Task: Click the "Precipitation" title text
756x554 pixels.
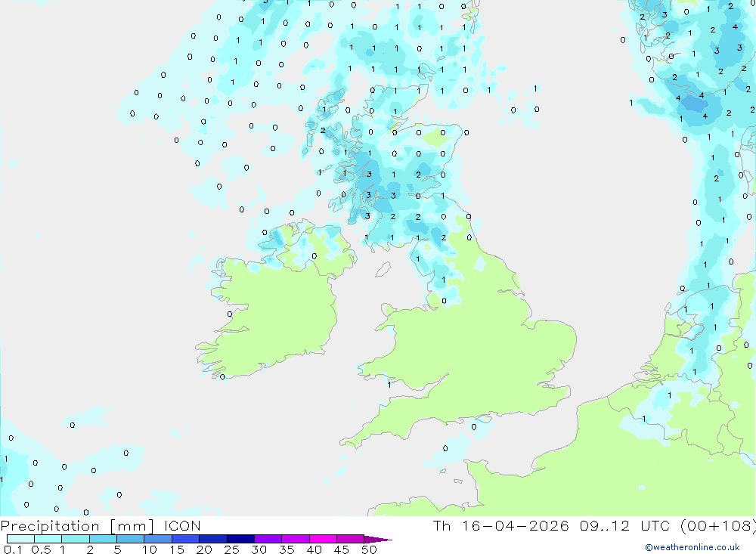Action: click(x=50, y=526)
